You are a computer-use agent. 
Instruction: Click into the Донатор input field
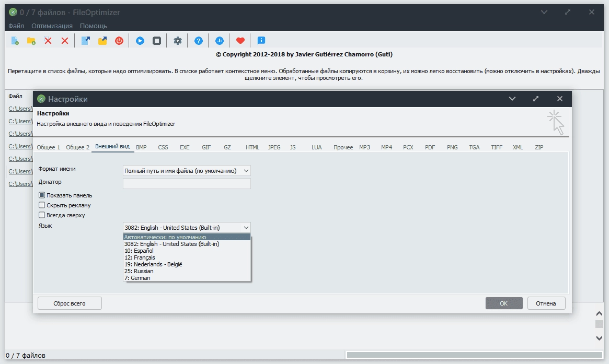tap(187, 183)
